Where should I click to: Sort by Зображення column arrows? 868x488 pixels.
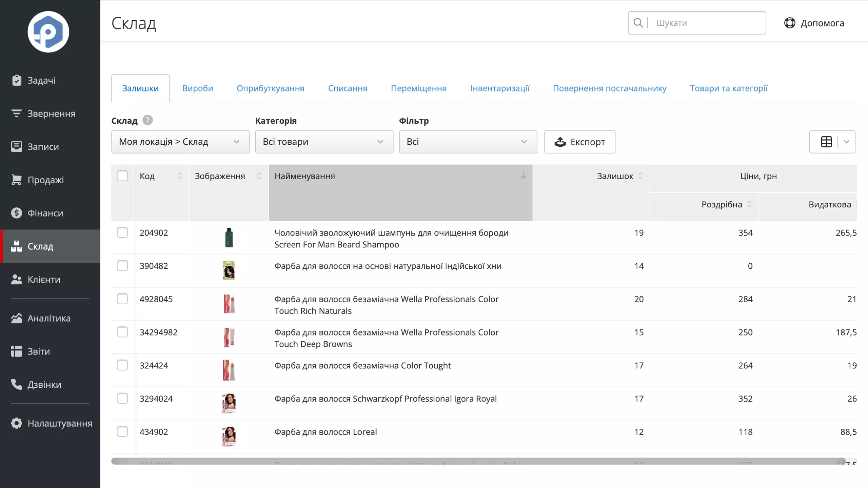point(259,176)
